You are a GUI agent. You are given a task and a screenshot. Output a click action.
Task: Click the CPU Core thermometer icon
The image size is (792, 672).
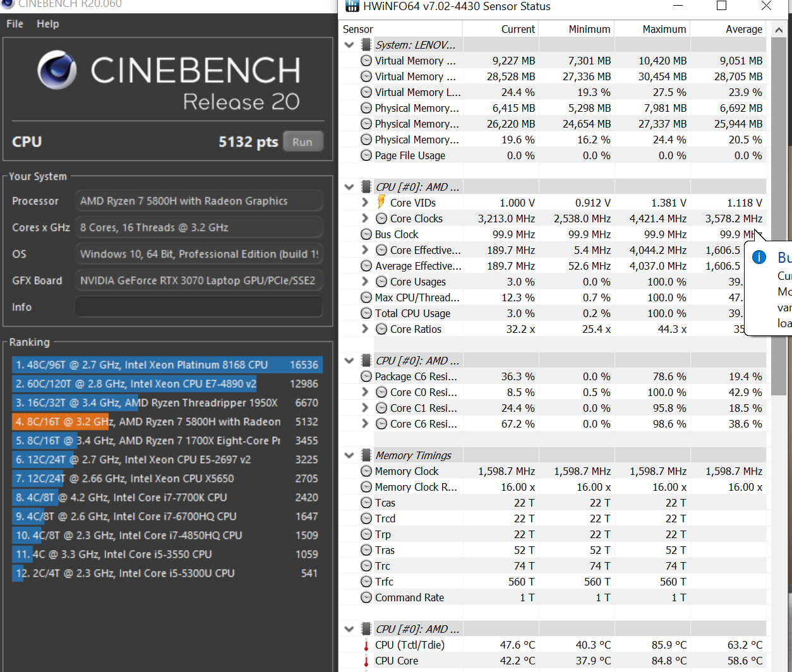coord(366,661)
